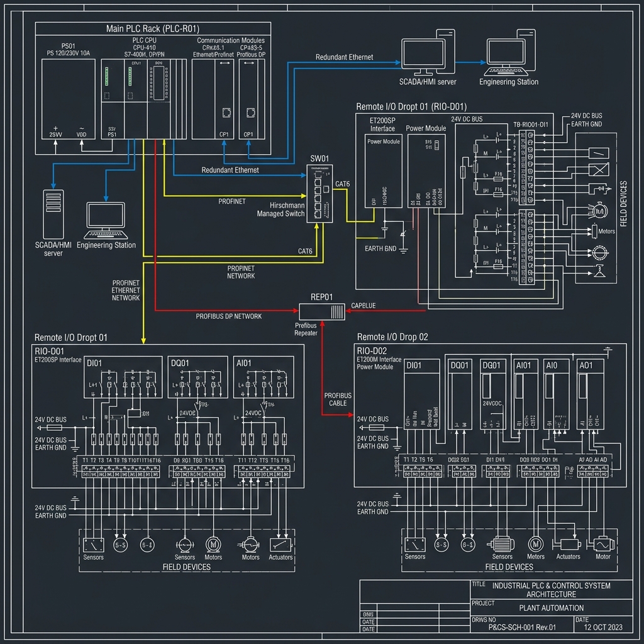
Task: Select the Meters M symbol in RIO-D02 field devices
Action: [536, 544]
